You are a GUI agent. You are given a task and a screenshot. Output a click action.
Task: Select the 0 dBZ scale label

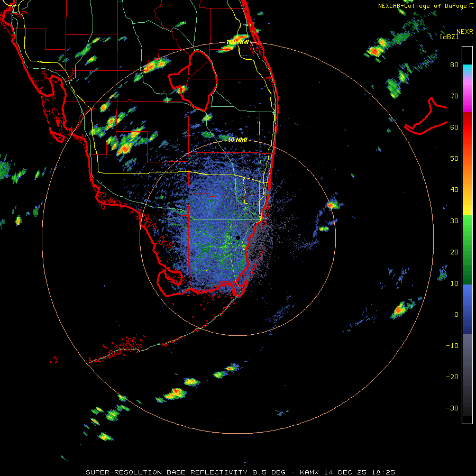[x=456, y=315]
